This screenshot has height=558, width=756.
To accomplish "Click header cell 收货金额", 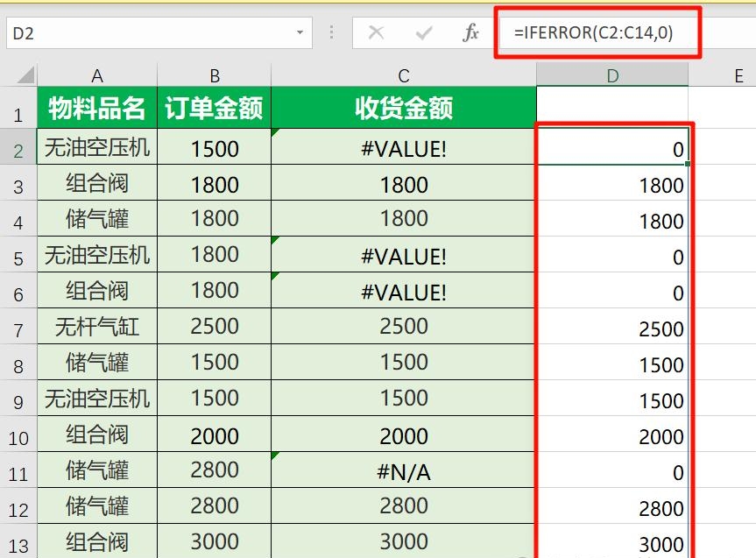I will coord(404,108).
